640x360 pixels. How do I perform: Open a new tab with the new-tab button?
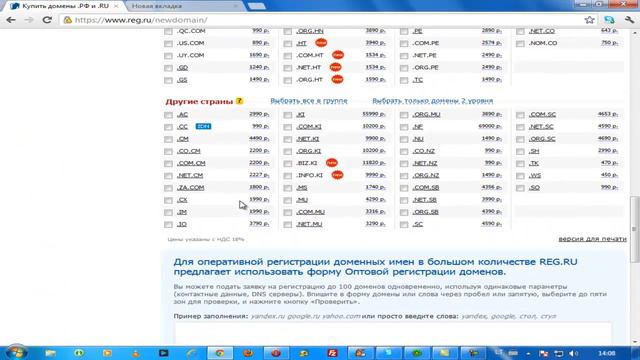point(257,6)
